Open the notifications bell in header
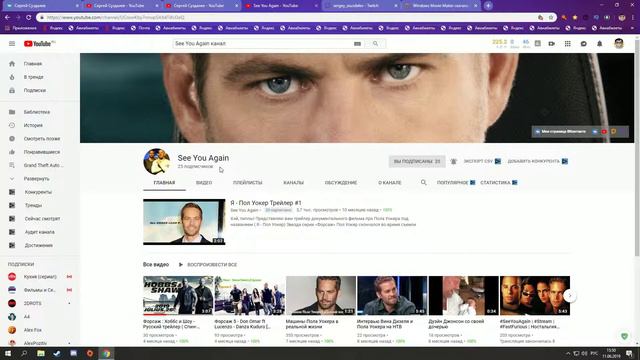 pyautogui.click(x=600, y=44)
